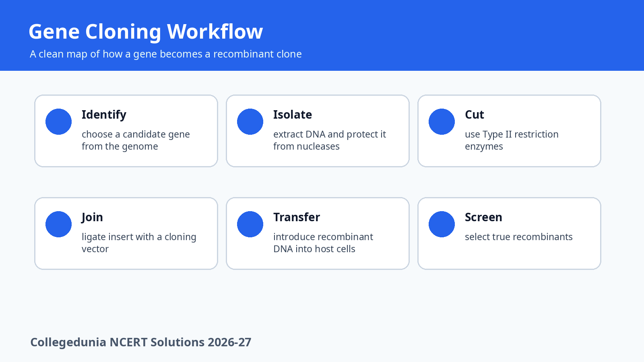This screenshot has height=362, width=644.
Task: Click the blue circle in the Isolate card
Action: pyautogui.click(x=250, y=121)
